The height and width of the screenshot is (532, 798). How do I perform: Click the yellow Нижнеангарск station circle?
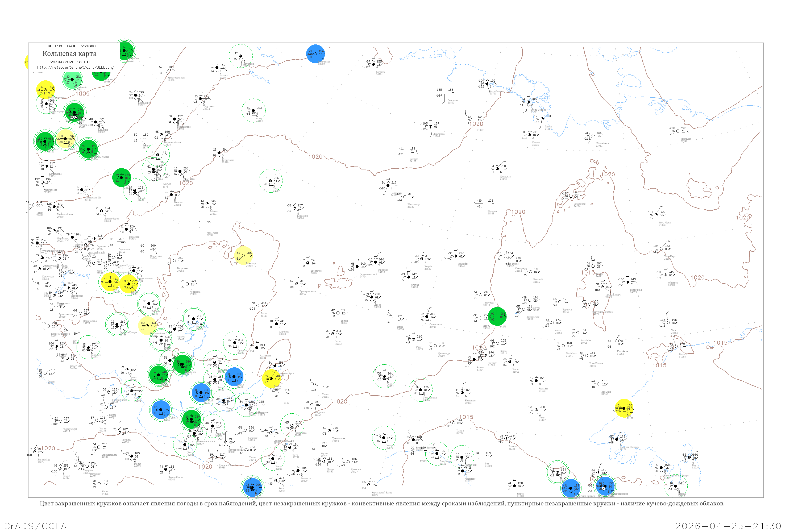click(271, 379)
